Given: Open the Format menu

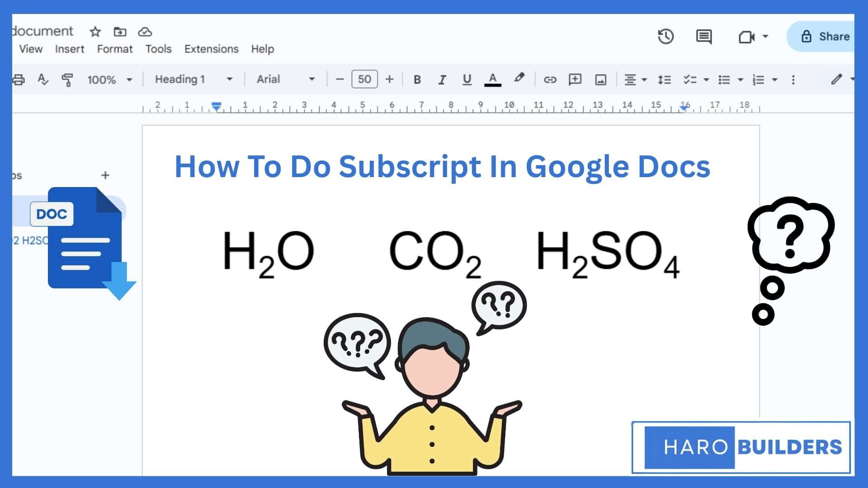Looking at the screenshot, I should coord(115,49).
